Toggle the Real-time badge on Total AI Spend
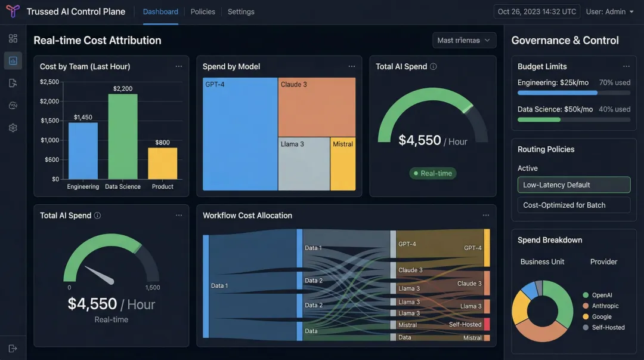This screenshot has width=644, height=360. 432,173
